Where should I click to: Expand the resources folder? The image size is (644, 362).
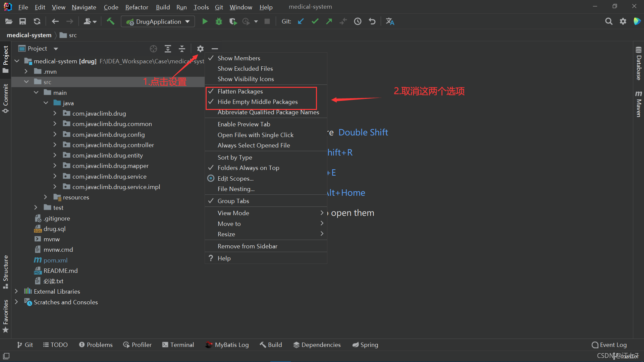click(45, 197)
